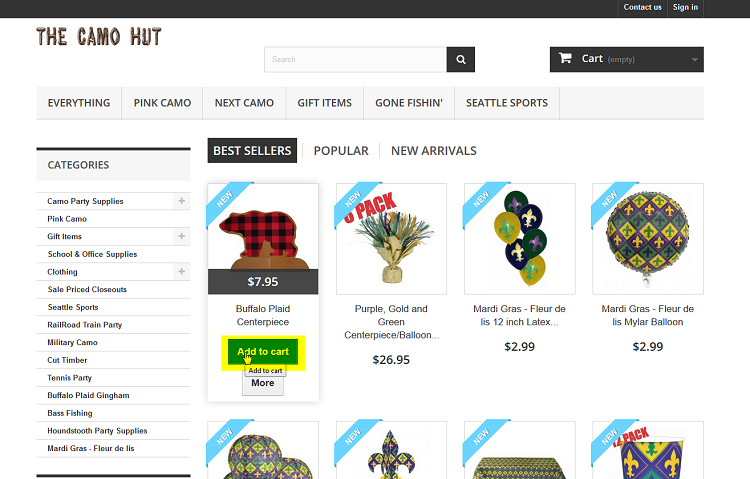This screenshot has width=750, height=479.
Task: Expand the Clothing category
Action: 182,272
